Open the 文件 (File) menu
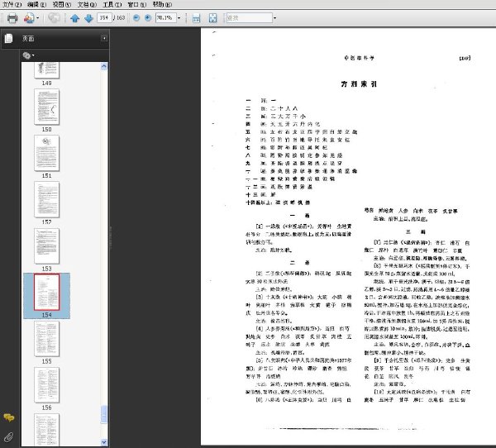Image resolution: width=496 pixels, height=448 pixels. click(10, 4)
